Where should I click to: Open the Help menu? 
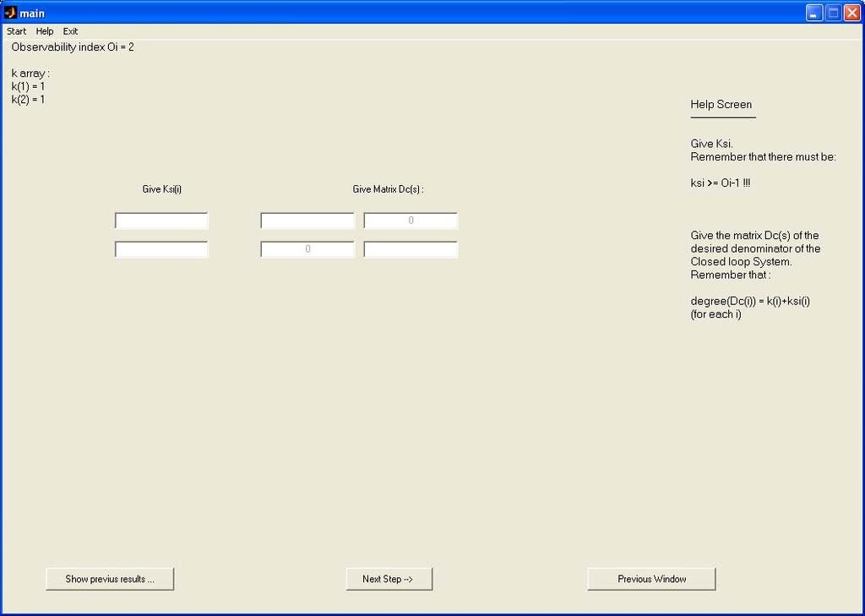[x=45, y=31]
